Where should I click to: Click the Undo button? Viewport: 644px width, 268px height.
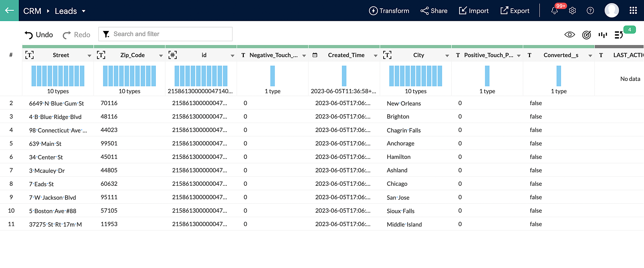coord(39,35)
